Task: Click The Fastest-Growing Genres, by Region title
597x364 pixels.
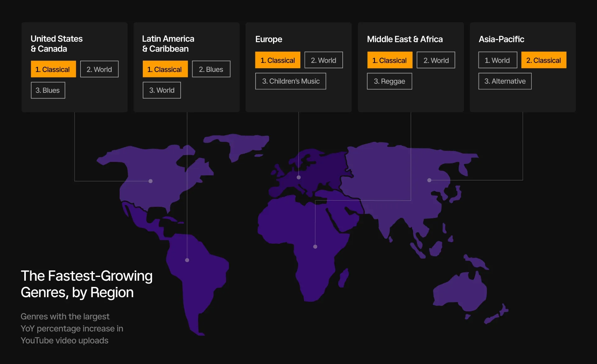Action: coord(86,284)
